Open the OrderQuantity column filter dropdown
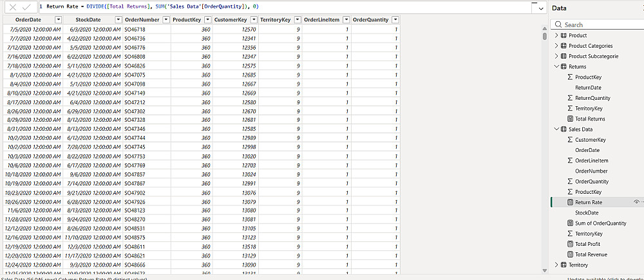This screenshot has width=644, height=280. tap(395, 20)
